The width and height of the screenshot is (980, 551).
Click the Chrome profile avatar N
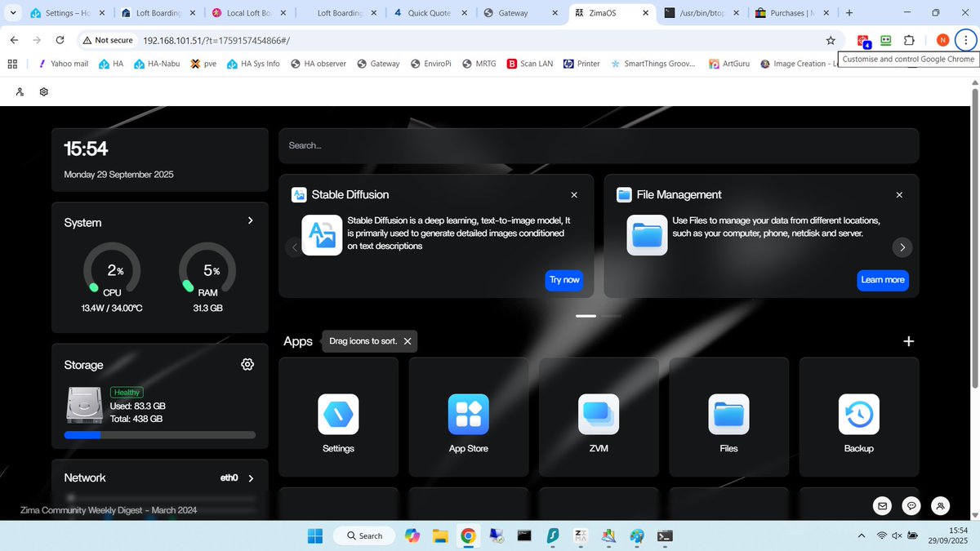coord(942,40)
